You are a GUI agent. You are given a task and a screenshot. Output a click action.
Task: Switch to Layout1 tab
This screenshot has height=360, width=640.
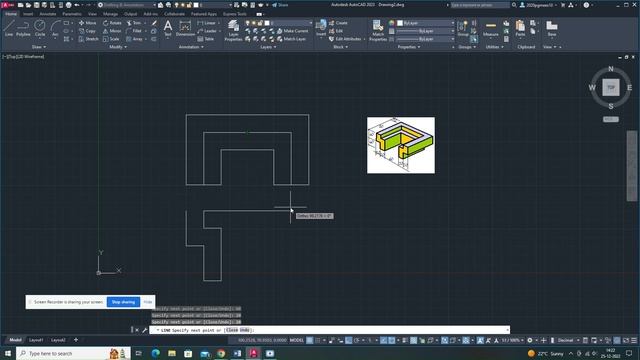pyautogui.click(x=36, y=340)
